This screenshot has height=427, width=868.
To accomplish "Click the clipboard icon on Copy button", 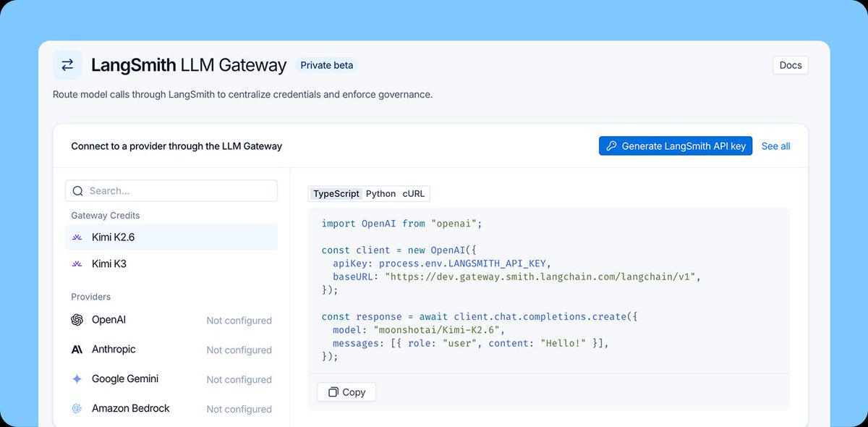I will point(333,392).
